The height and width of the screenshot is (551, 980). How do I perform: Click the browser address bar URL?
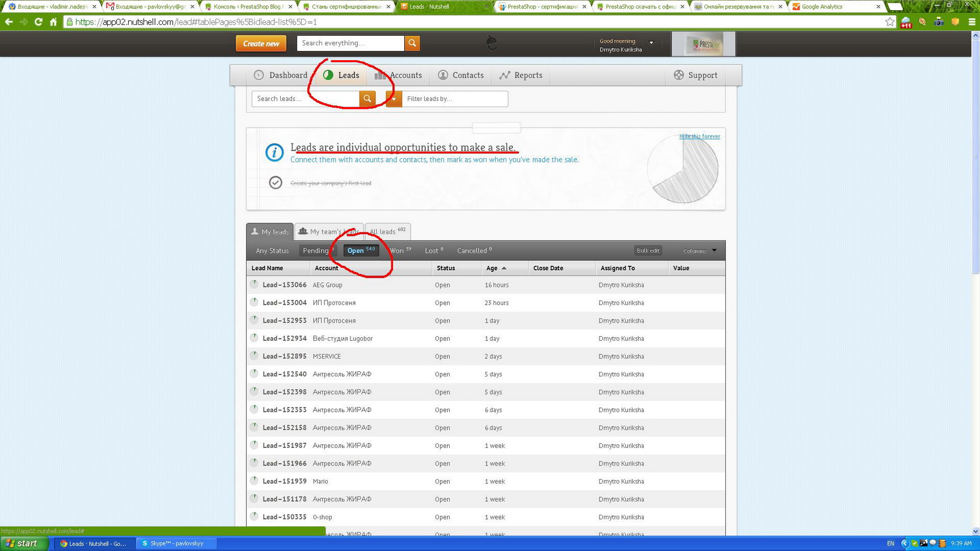point(196,22)
